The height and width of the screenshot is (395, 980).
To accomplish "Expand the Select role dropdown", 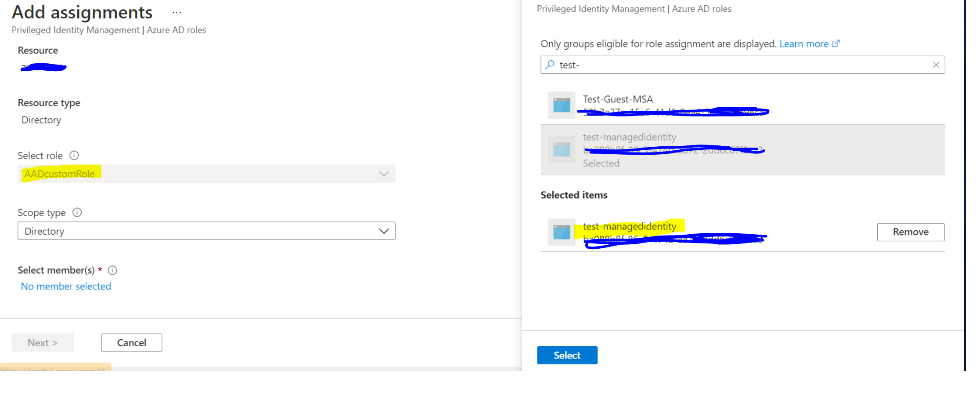I will 206,174.
